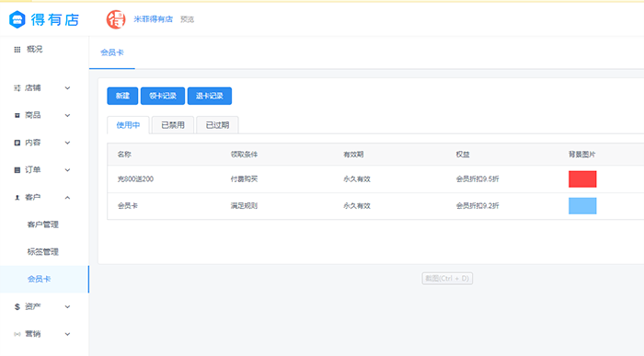The image size is (644, 356).
Task: Click the red 得 shop avatar icon
Action: [x=116, y=19]
